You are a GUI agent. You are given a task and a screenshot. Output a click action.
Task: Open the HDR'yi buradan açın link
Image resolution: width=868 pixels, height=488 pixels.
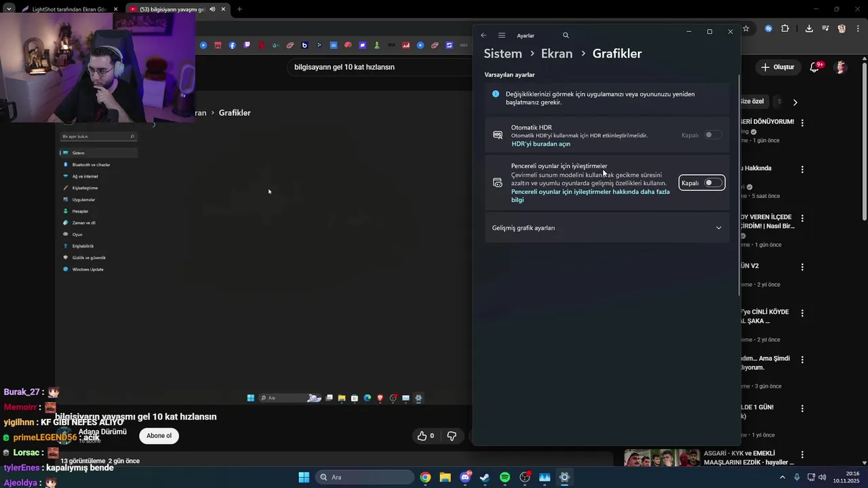coord(540,144)
